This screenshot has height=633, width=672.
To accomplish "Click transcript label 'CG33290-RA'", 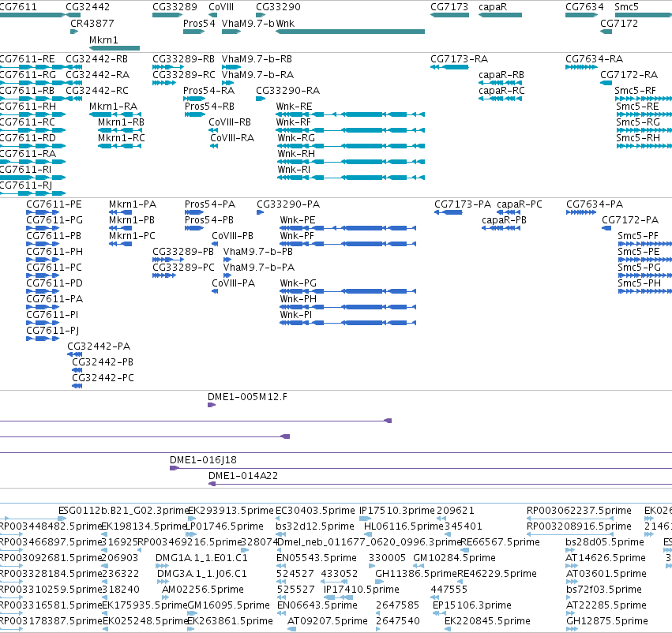I will pos(287,90).
